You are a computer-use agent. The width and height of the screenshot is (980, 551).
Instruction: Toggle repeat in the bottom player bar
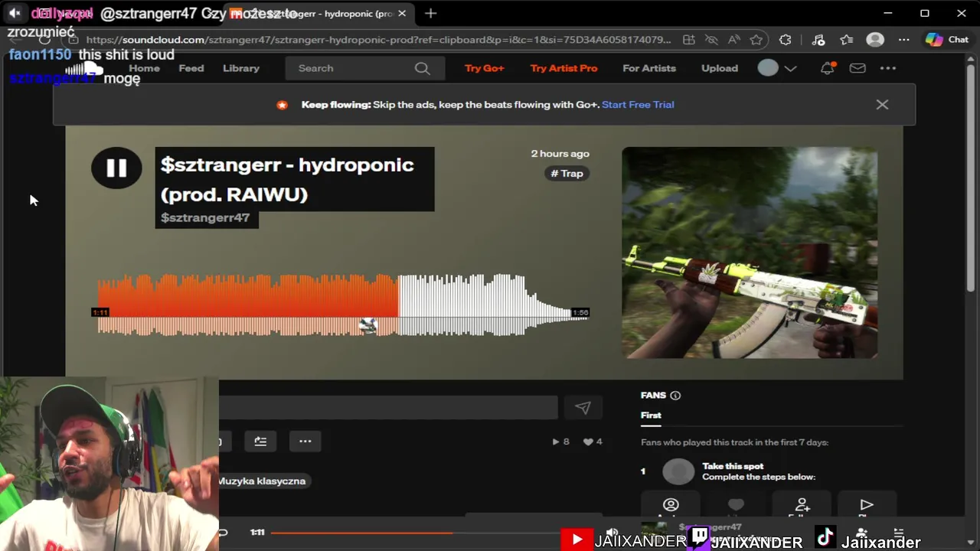[223, 533]
